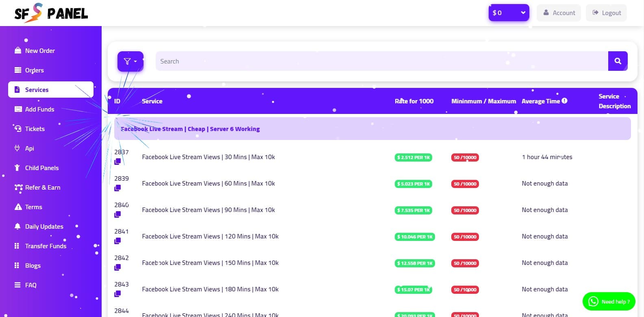
Task: Click the magnifier search button
Action: pyautogui.click(x=618, y=61)
